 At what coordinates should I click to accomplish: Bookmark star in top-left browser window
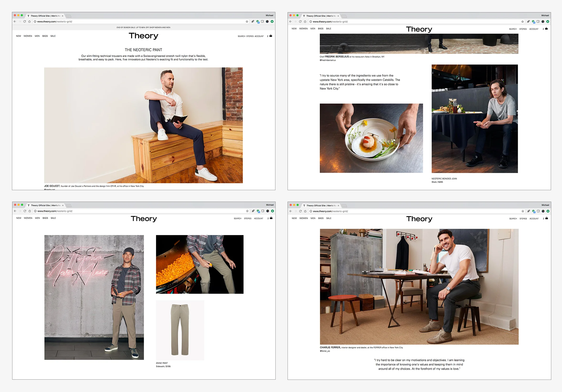click(x=247, y=21)
